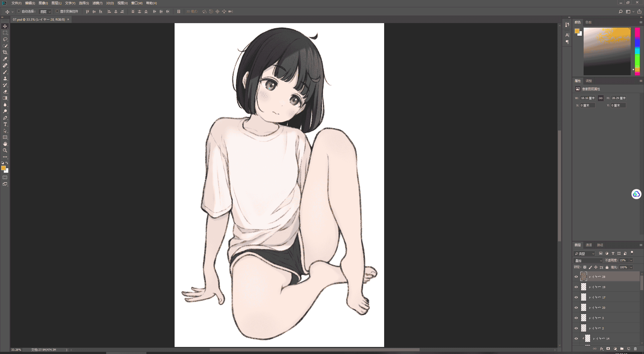Viewport: 644px width, 354px height.
Task: Enable the 自动选择 checkbox
Action: coord(19,11)
